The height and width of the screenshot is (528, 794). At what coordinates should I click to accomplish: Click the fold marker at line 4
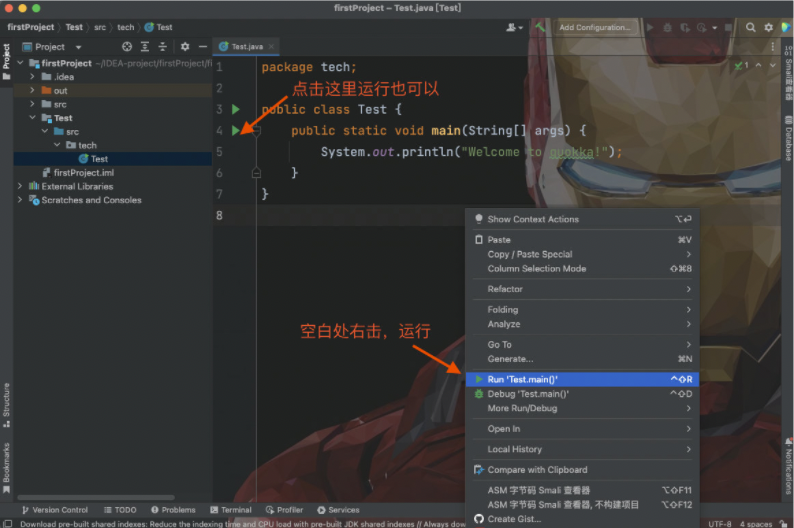[256, 131]
